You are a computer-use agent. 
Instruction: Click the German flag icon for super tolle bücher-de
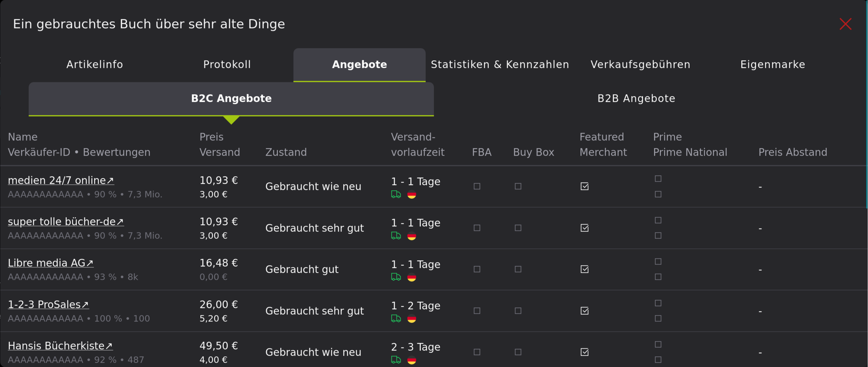pos(412,236)
